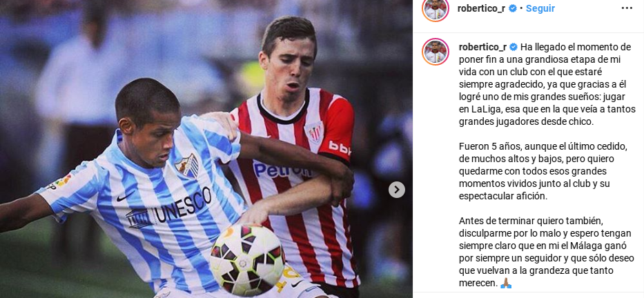Click the main post photo
This screenshot has width=644, height=298.
point(206,149)
